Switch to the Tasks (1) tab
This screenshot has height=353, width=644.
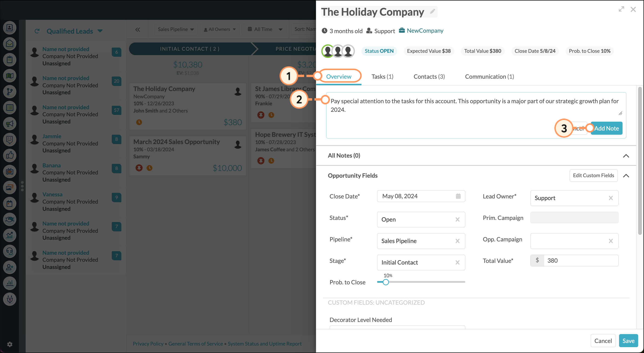(x=382, y=77)
